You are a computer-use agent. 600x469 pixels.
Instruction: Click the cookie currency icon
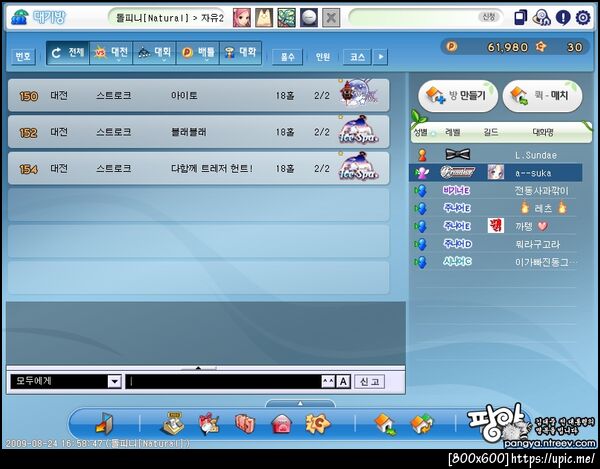click(541, 47)
